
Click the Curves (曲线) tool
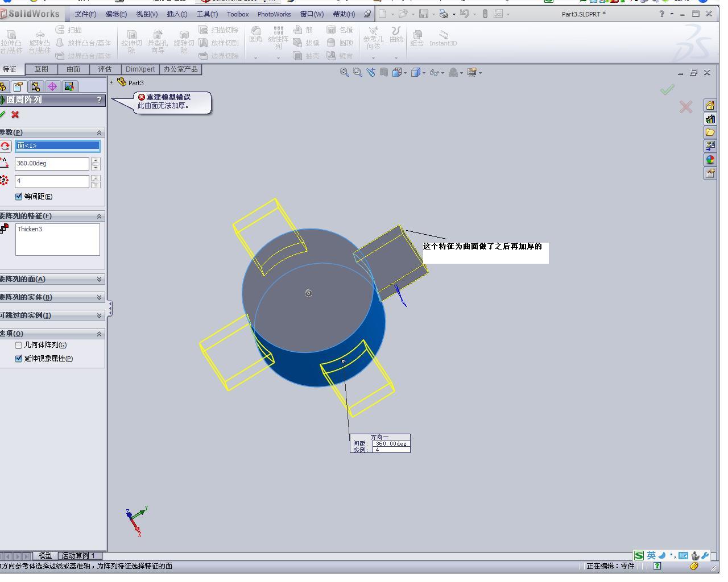(396, 35)
